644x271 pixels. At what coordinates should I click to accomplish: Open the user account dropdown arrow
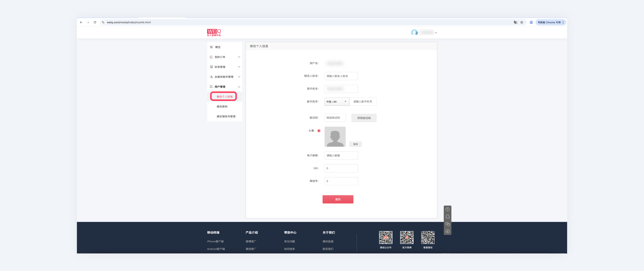tap(436, 33)
